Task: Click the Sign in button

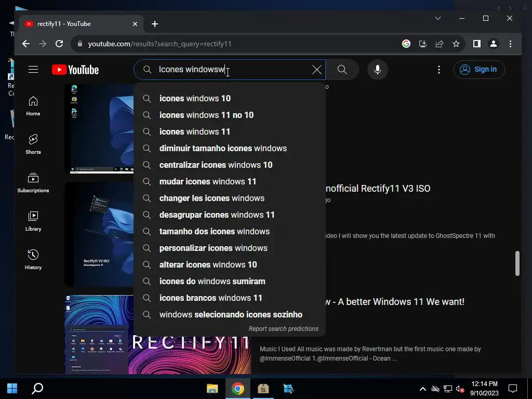Action: point(478,70)
